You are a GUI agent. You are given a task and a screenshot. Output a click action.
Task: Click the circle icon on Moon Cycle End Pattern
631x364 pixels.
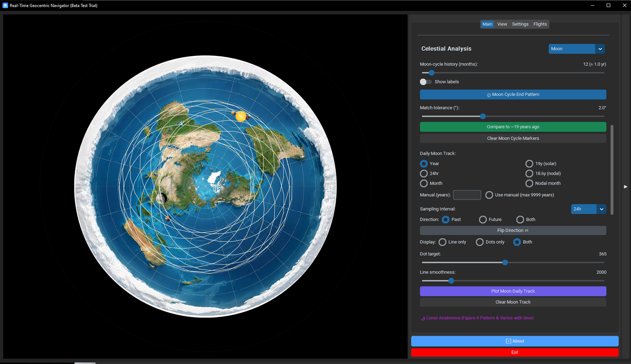point(488,94)
